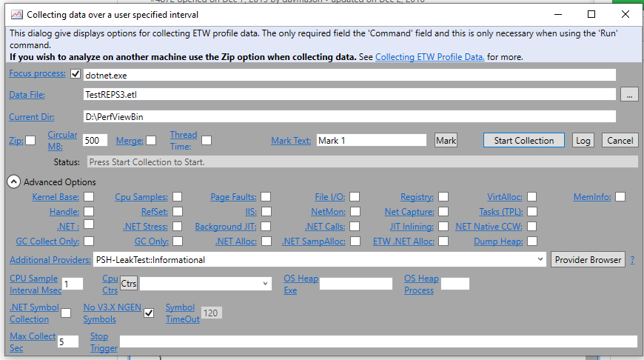The width and height of the screenshot is (644, 360).
Task: Click into the Data File text field
Action: point(349,94)
